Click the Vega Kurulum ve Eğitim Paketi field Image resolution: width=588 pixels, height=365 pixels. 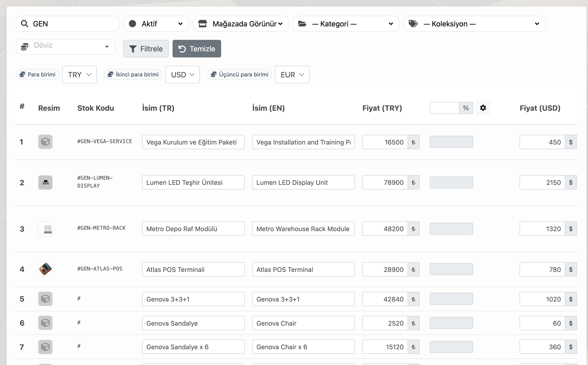193,142
